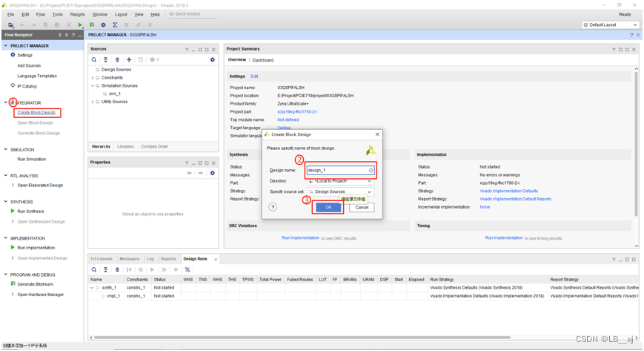Collapse the IMPLEMENTATION section
Screen dimensions: 644x351
(x=6, y=238)
